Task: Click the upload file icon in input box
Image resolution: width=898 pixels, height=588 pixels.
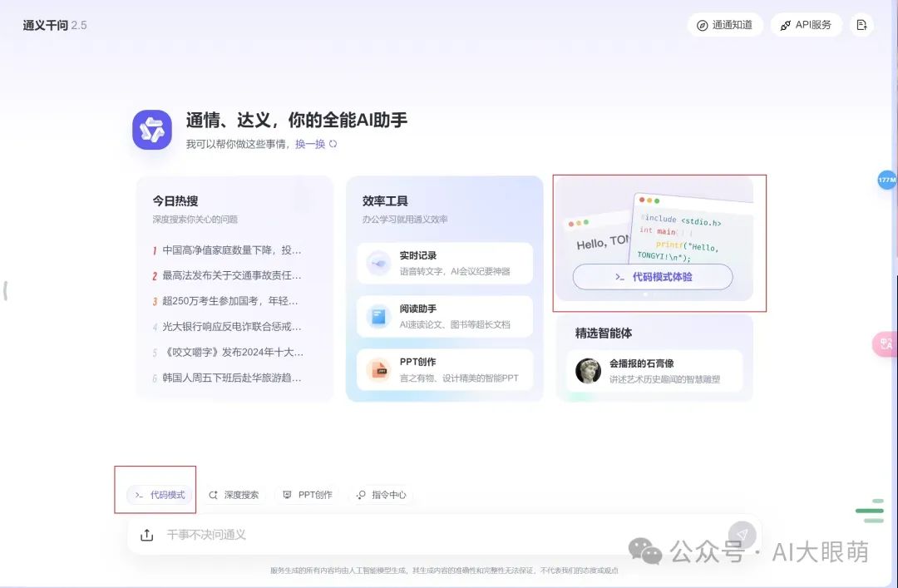Action: click(146, 535)
